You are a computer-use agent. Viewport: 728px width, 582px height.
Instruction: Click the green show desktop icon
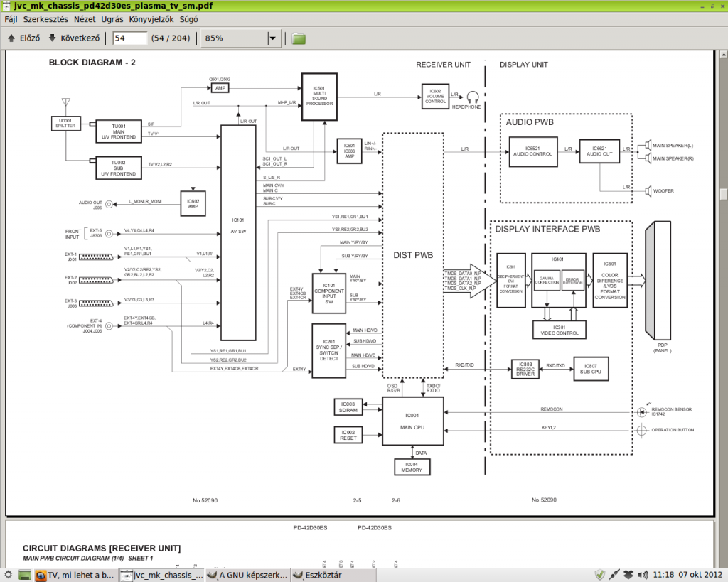25,575
